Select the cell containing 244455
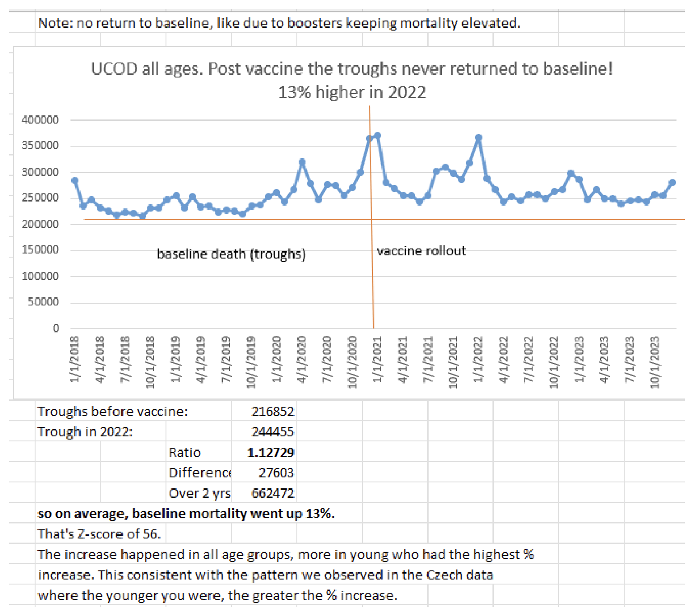Image resolution: width=694 pixels, height=616 pixels. pos(273,432)
